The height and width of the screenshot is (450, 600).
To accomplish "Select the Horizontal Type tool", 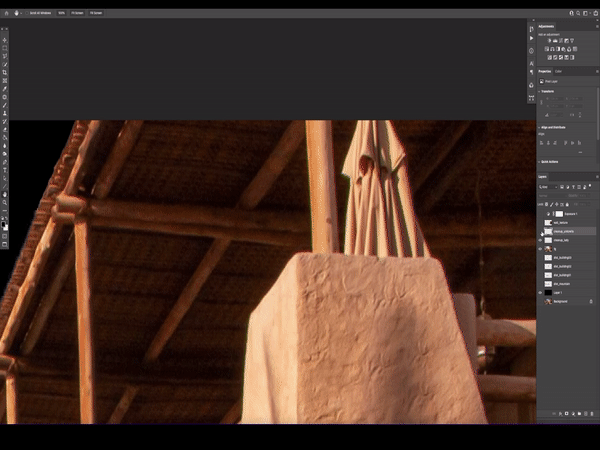I will tap(5, 170).
